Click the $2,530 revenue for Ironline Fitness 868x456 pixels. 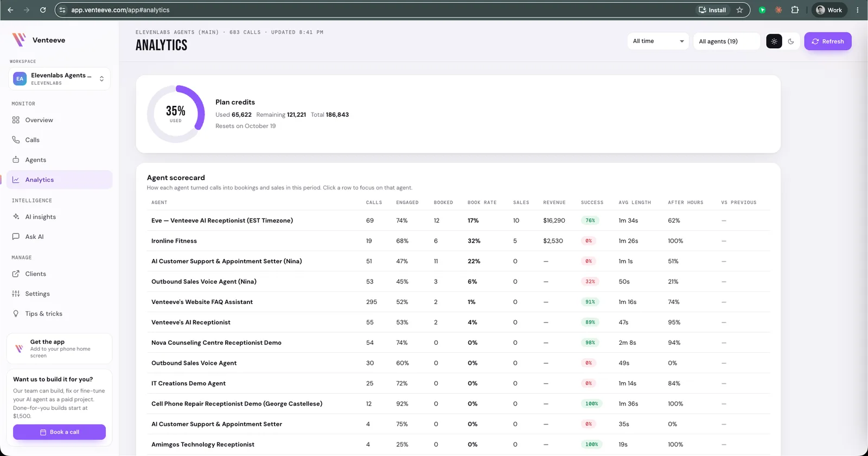click(x=553, y=241)
